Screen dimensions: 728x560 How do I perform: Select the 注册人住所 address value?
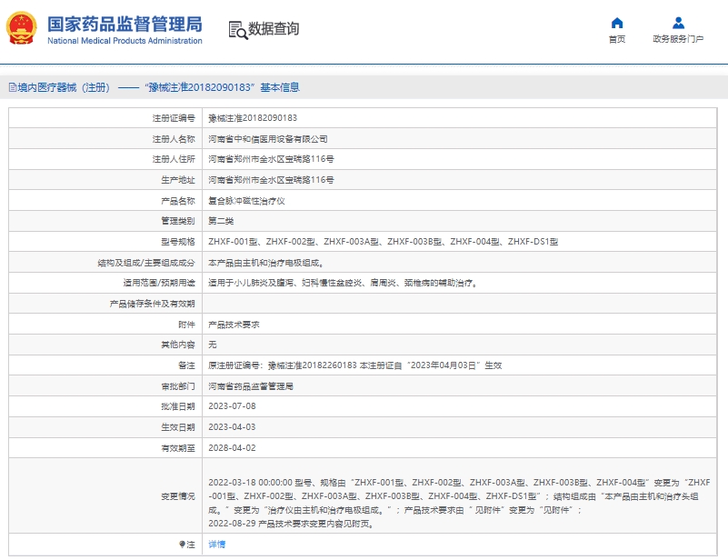[x=271, y=159]
